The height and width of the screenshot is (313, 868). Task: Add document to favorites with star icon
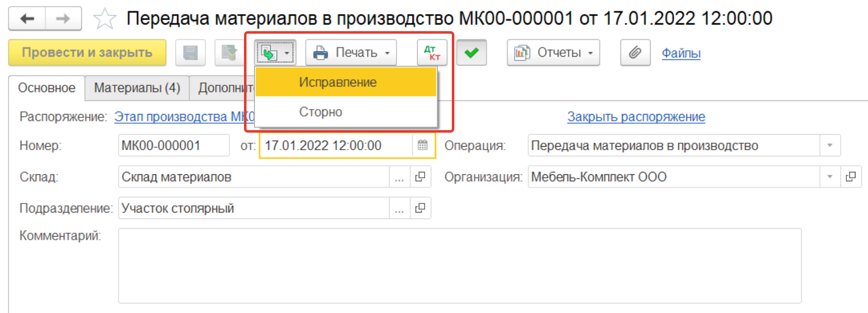coord(104,19)
